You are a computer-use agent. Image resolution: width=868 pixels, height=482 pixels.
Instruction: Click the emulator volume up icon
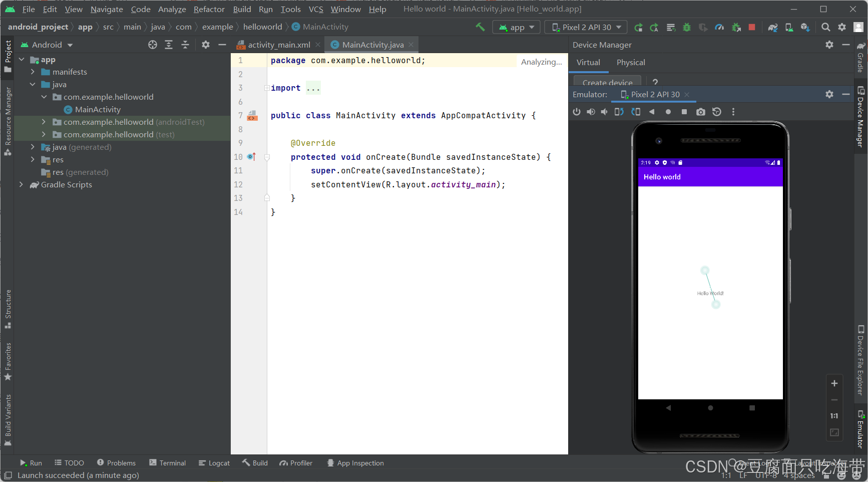coord(591,112)
